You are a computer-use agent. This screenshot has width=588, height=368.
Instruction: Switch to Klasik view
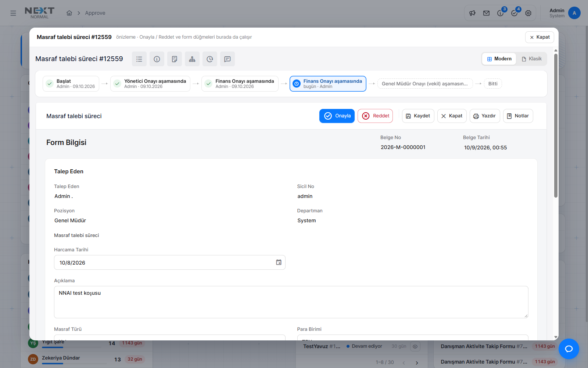[531, 59]
